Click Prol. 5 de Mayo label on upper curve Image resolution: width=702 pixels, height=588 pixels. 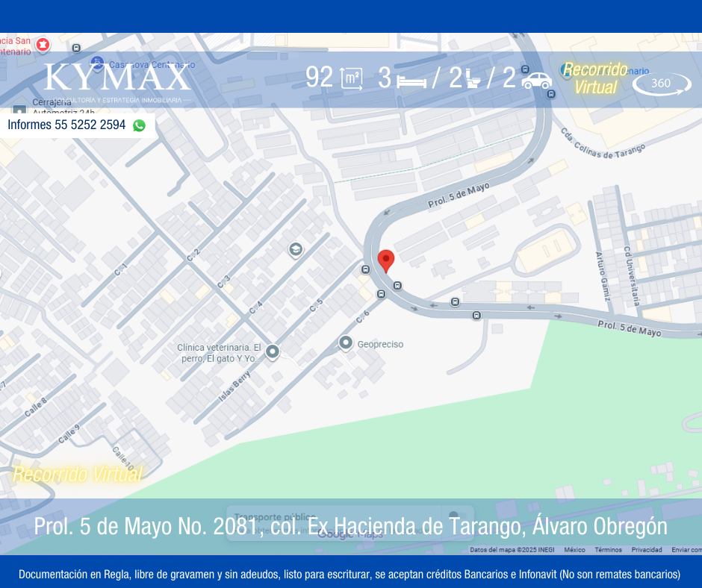(x=459, y=196)
